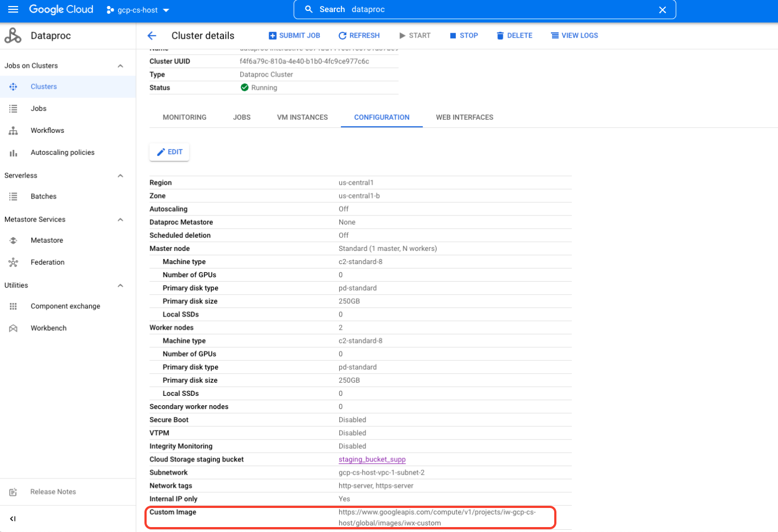The height and width of the screenshot is (532, 778).
Task: Switch to the Web Interfaces tab
Action: [465, 118]
